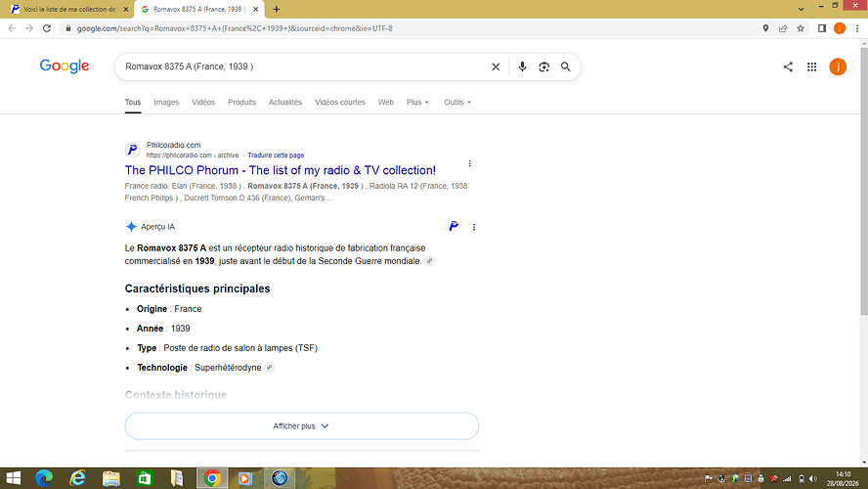This screenshot has height=489, width=868.
Task: Launch Microsoft Edge from taskbar
Action: pyautogui.click(x=44, y=478)
